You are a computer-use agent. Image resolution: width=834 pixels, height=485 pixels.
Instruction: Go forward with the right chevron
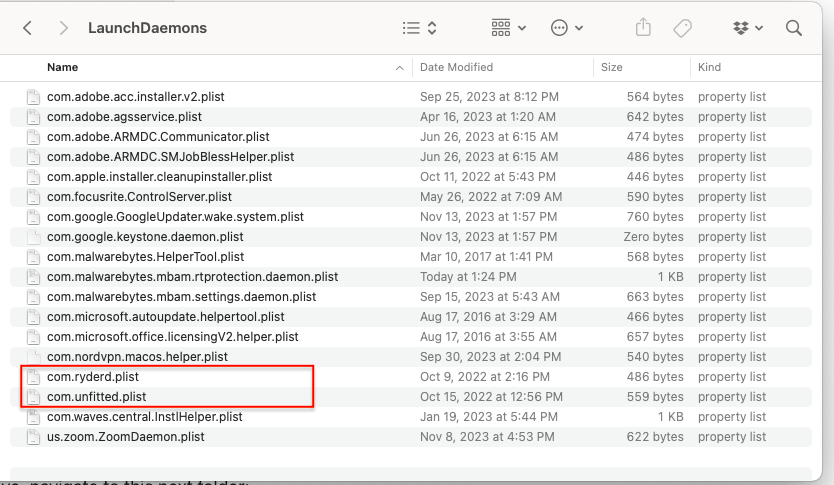coord(63,28)
